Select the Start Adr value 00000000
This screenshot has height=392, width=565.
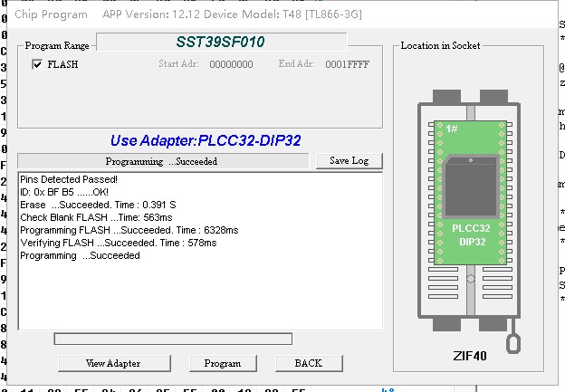coord(231,64)
